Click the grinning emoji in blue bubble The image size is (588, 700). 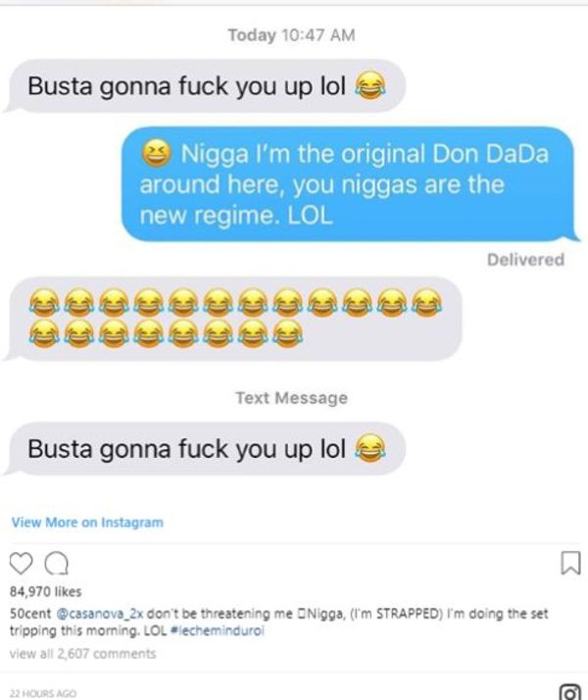[156, 153]
